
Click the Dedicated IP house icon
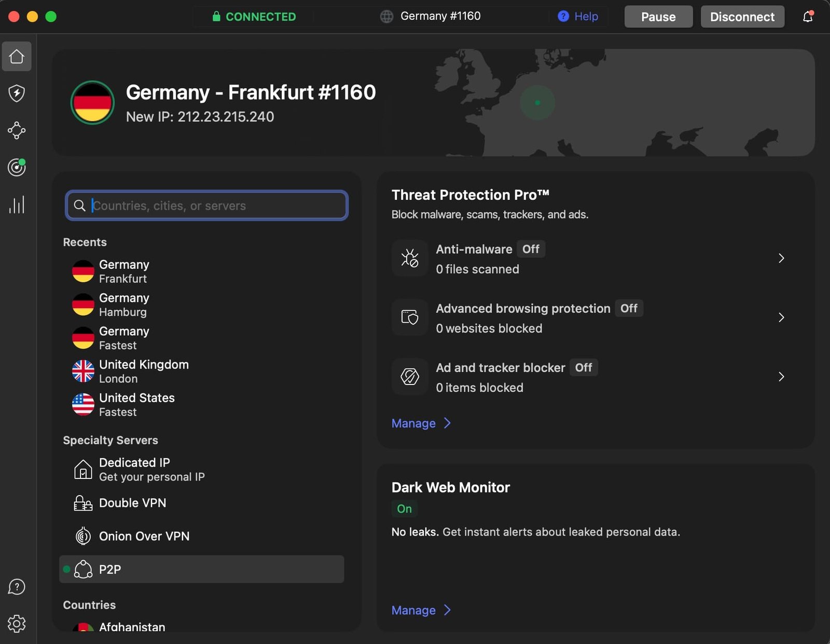pyautogui.click(x=83, y=469)
